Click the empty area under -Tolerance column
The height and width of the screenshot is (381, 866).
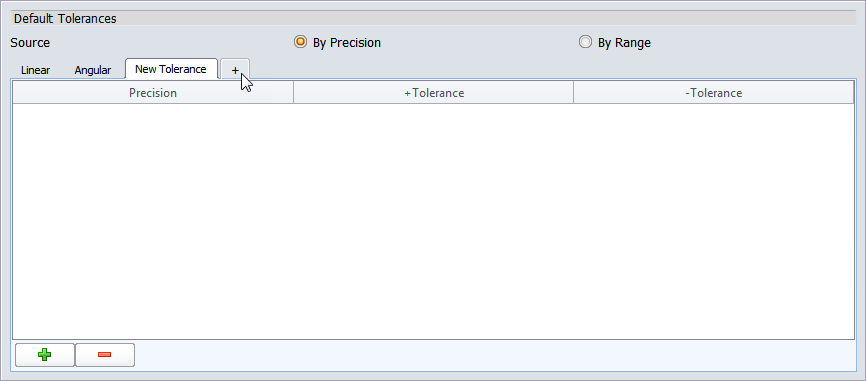point(714,221)
